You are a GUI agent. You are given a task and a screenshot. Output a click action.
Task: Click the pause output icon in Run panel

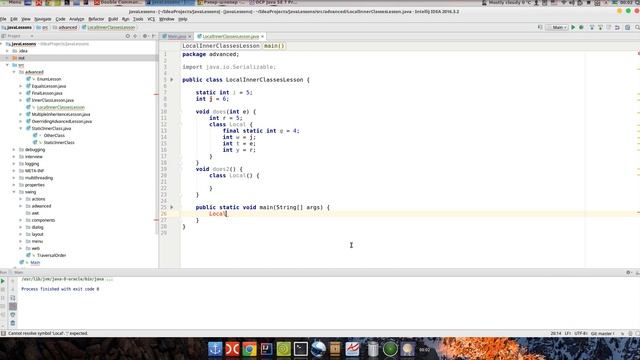3,298
